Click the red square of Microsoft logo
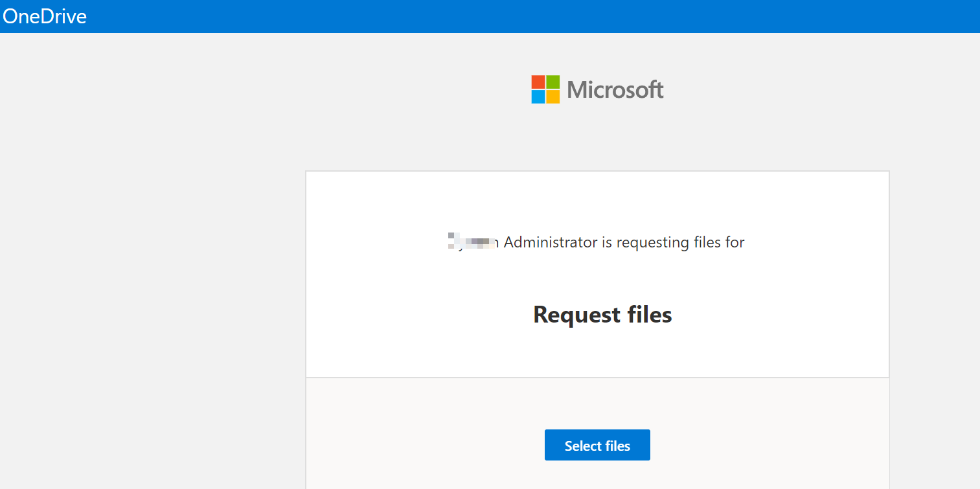Image resolution: width=980 pixels, height=489 pixels. pos(538,82)
